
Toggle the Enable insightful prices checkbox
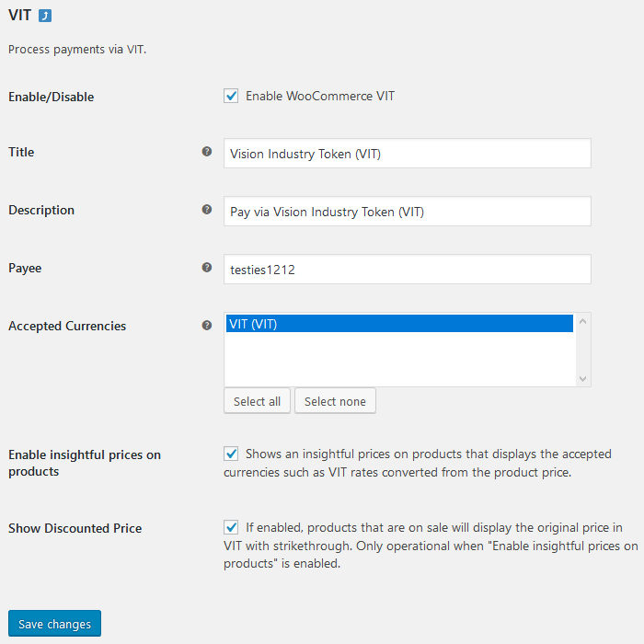[231, 454]
